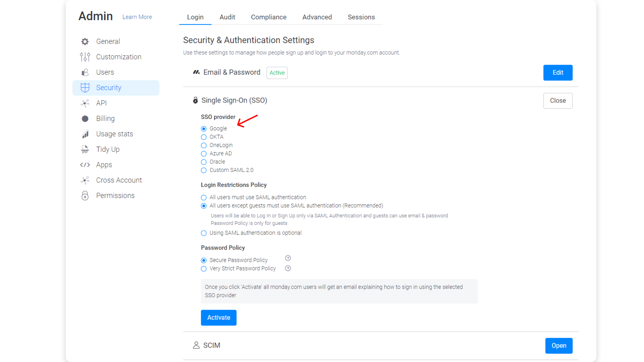Click the Admin page title

point(96,16)
